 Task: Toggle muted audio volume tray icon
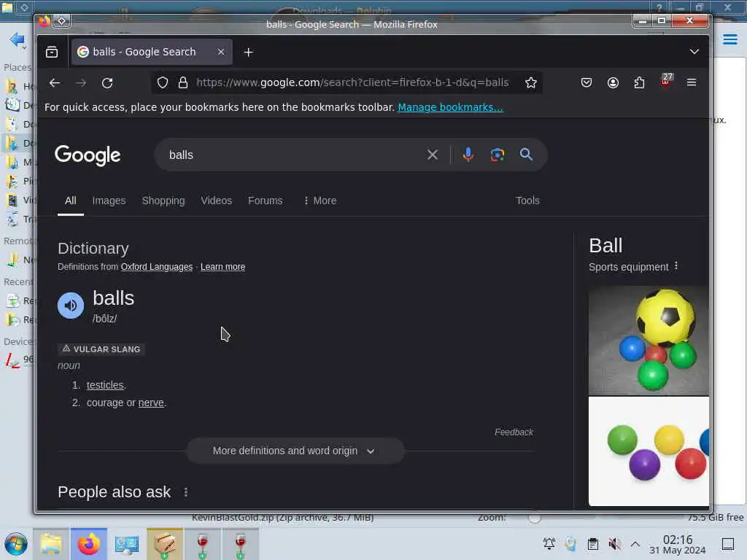(x=614, y=543)
